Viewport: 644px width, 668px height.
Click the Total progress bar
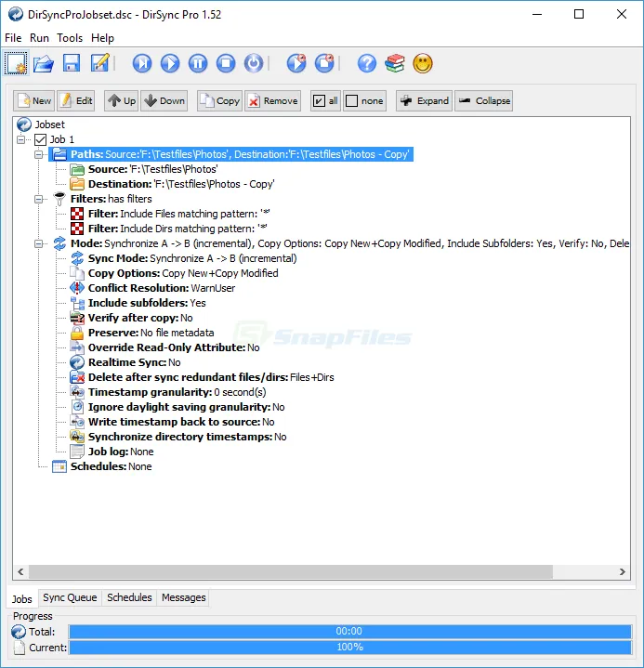click(x=350, y=632)
